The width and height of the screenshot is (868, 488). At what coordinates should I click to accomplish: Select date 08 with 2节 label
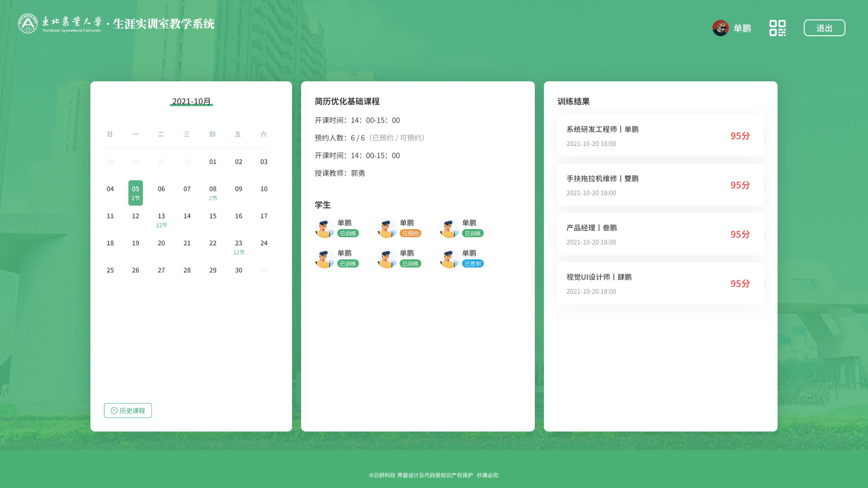click(213, 192)
